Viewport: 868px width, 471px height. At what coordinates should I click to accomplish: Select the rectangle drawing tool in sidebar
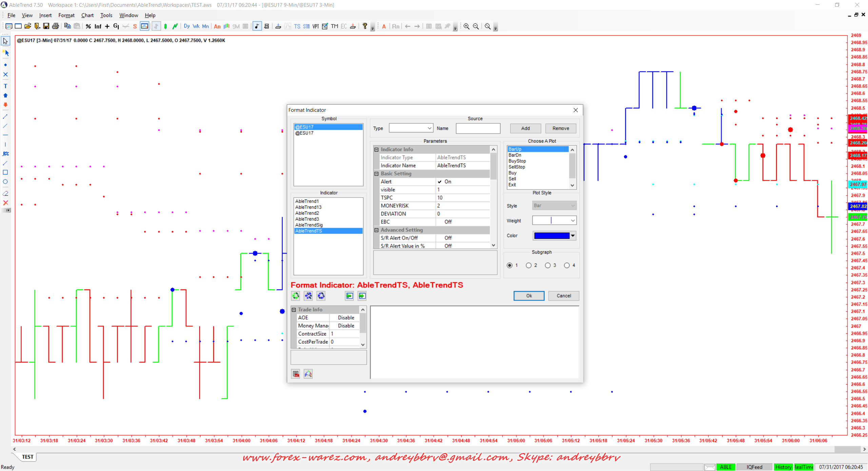click(x=5, y=172)
